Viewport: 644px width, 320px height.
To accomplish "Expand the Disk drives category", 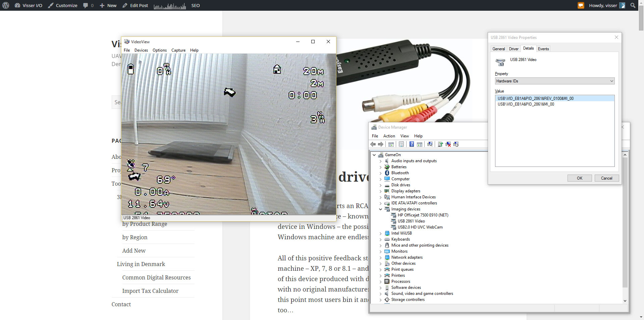I will click(x=381, y=185).
